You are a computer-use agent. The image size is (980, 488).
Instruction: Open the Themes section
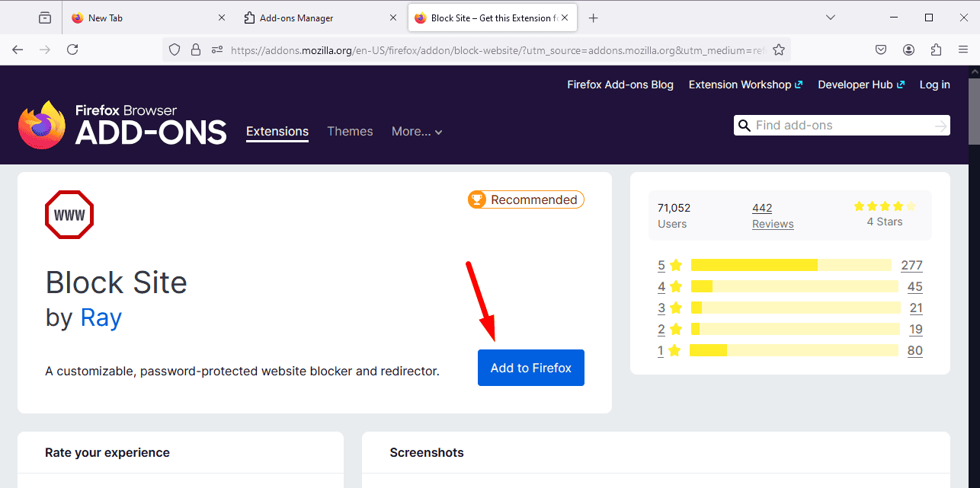pyautogui.click(x=350, y=132)
